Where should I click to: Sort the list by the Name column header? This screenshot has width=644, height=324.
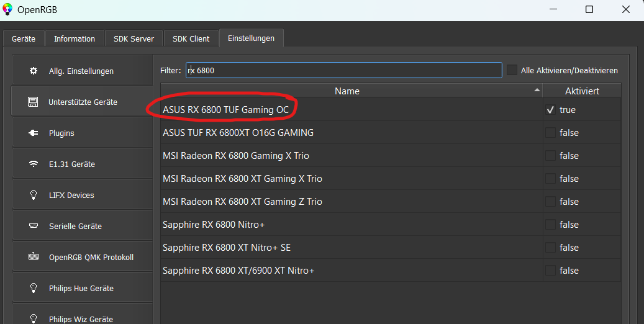(351, 91)
